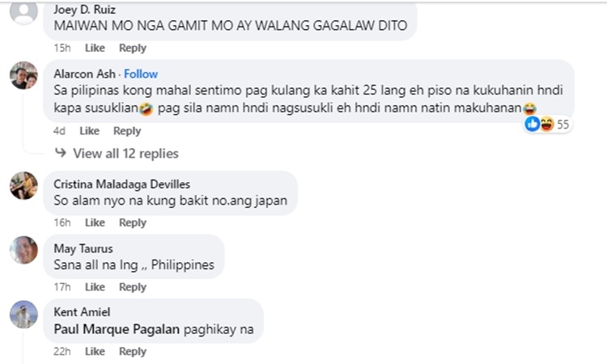The width and height of the screenshot is (607, 364).
Task: Click Alarcon Ash's profile picture
Action: point(23,75)
